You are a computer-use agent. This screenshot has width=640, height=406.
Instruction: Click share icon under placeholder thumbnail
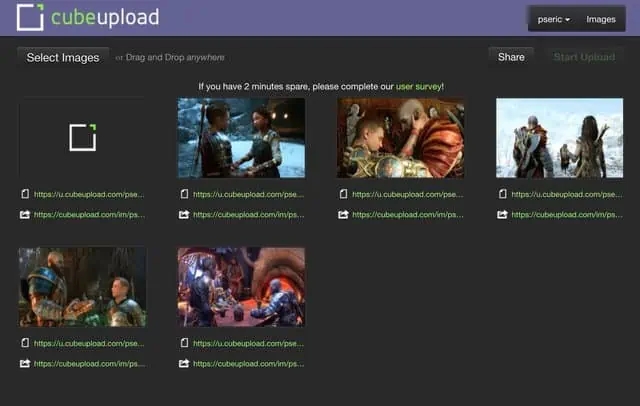coord(25,214)
